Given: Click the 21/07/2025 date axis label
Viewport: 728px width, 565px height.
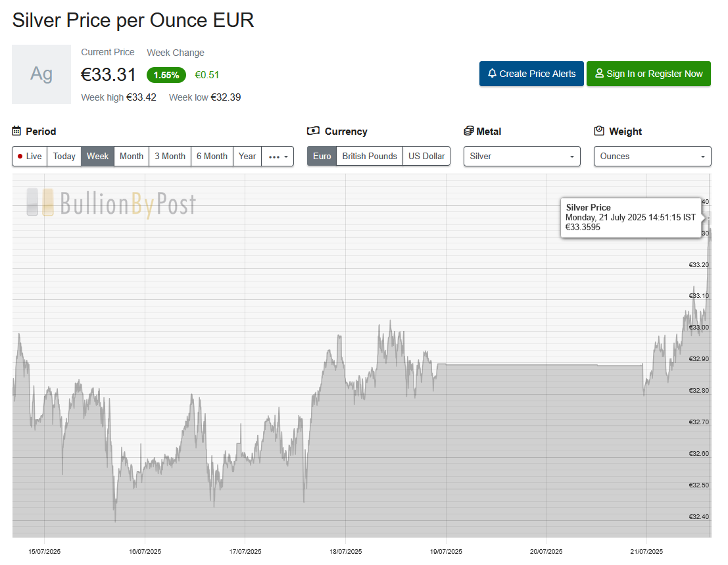Looking at the screenshot, I should (x=646, y=552).
